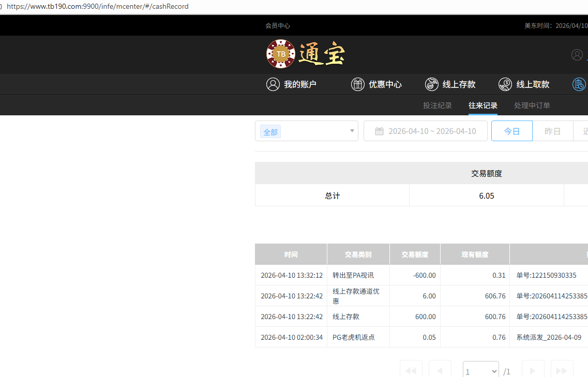Viewport: 588px width, 377px height.
Task: Filter records by 昨日
Action: click(552, 131)
